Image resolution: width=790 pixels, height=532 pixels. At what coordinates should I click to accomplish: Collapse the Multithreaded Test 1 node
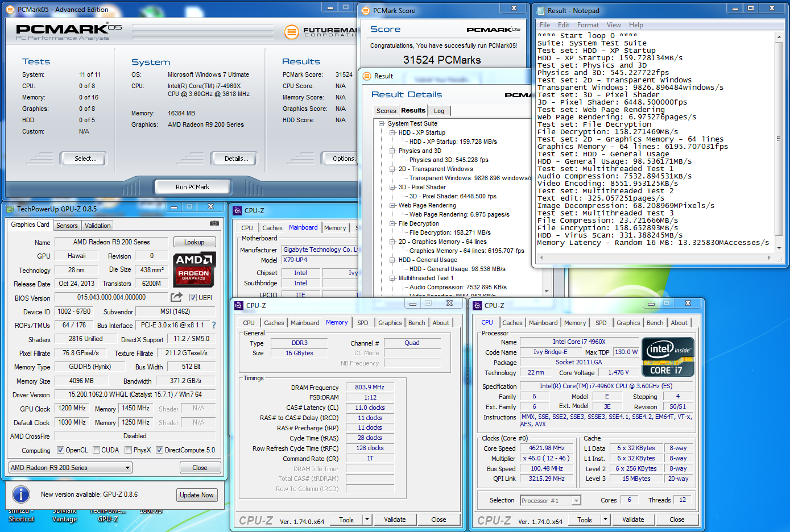(x=392, y=278)
